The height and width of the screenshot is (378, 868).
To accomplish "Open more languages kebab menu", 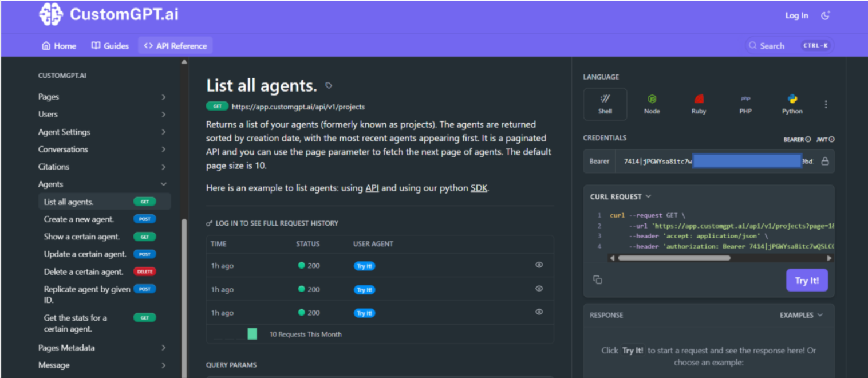I will click(x=826, y=104).
